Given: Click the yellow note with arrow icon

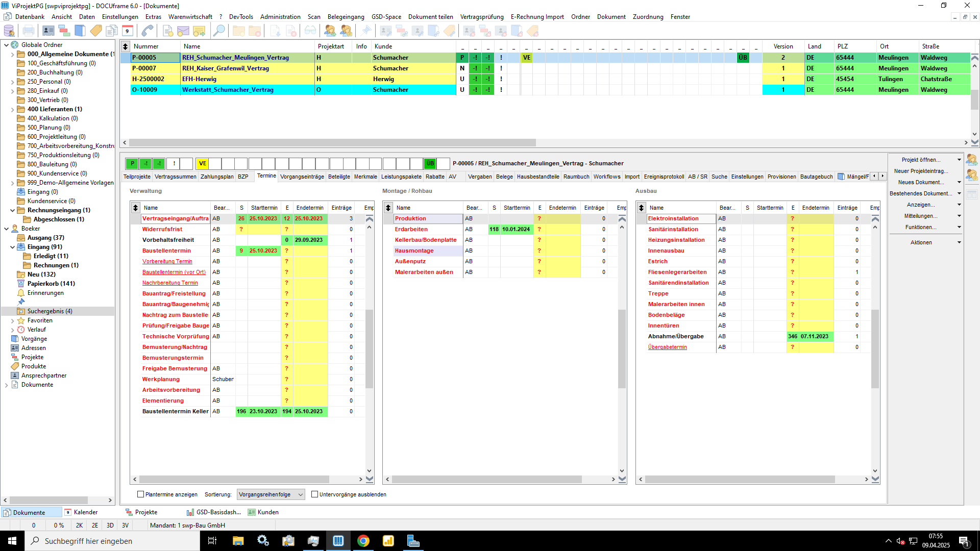Looking at the screenshot, I should tap(199, 31).
